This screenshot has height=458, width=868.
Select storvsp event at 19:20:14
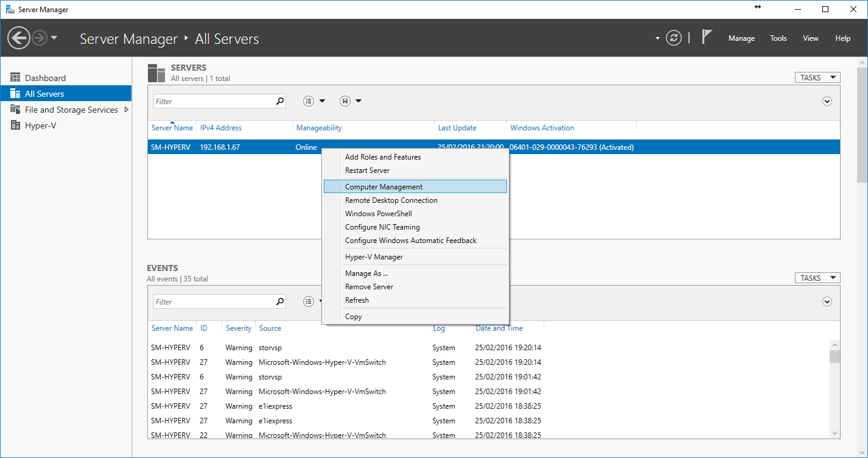[x=489, y=348]
